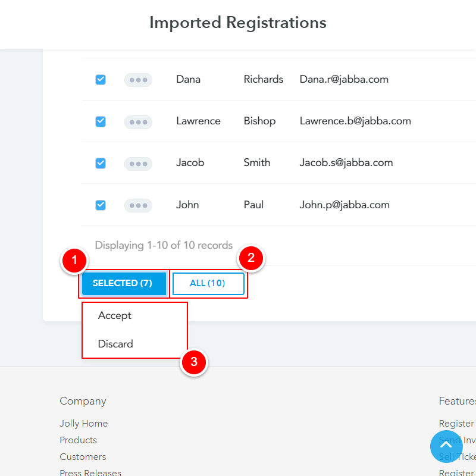476x476 pixels.
Task: Open Press Releases in the footer
Action: tap(90, 472)
